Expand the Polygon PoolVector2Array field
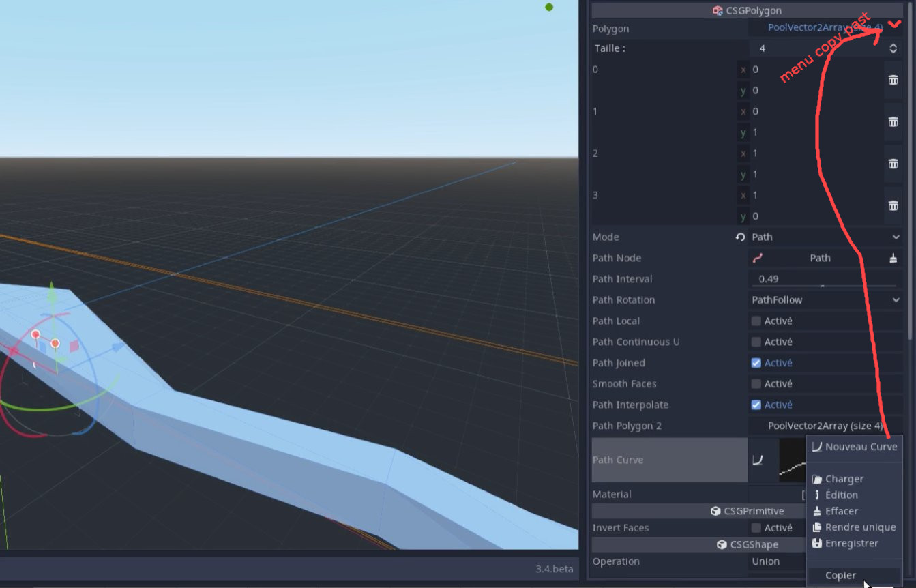This screenshot has width=916, height=588. click(x=825, y=28)
